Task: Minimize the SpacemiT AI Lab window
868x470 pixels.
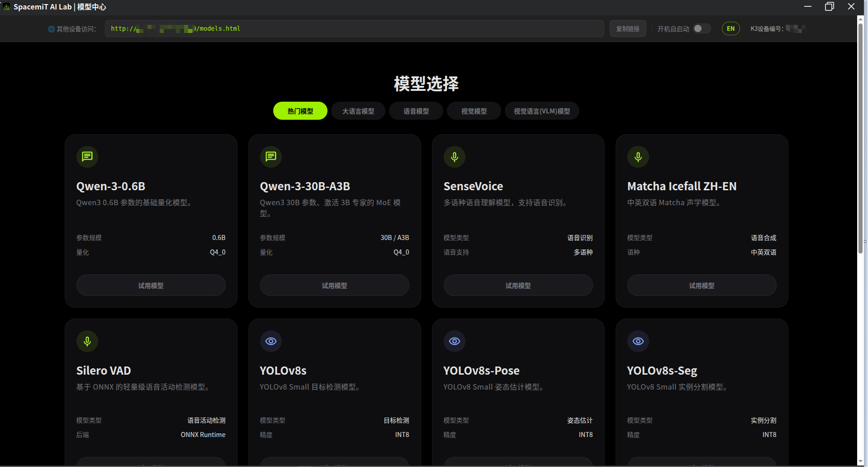Action: pyautogui.click(x=808, y=7)
